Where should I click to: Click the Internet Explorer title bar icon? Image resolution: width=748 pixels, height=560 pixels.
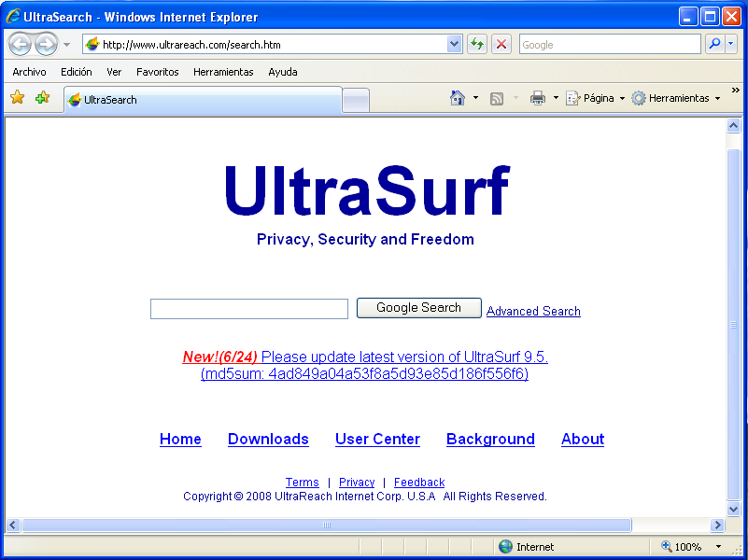coord(13,17)
